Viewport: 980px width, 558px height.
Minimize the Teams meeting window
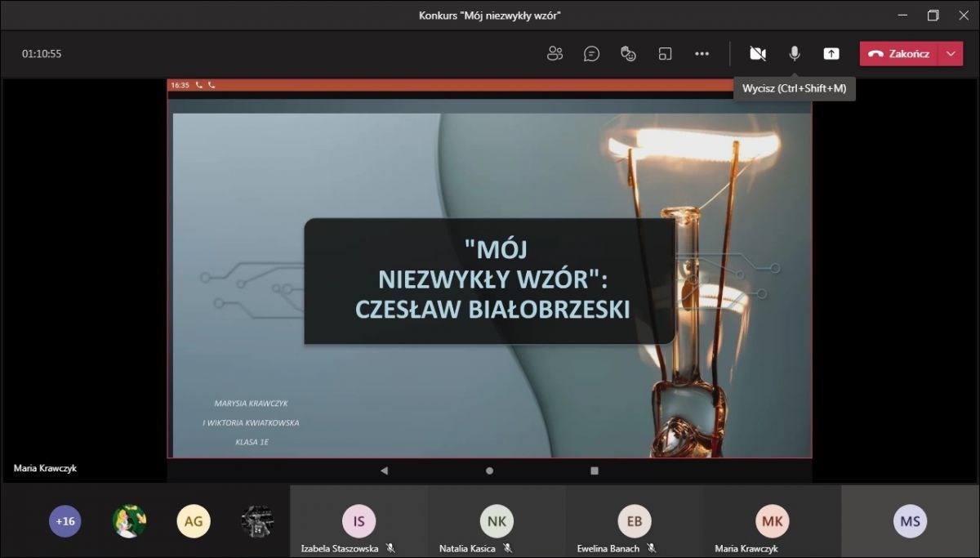902,16
